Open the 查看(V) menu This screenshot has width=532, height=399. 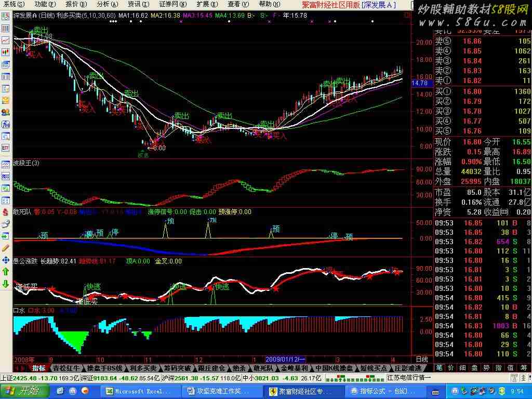coord(238,4)
